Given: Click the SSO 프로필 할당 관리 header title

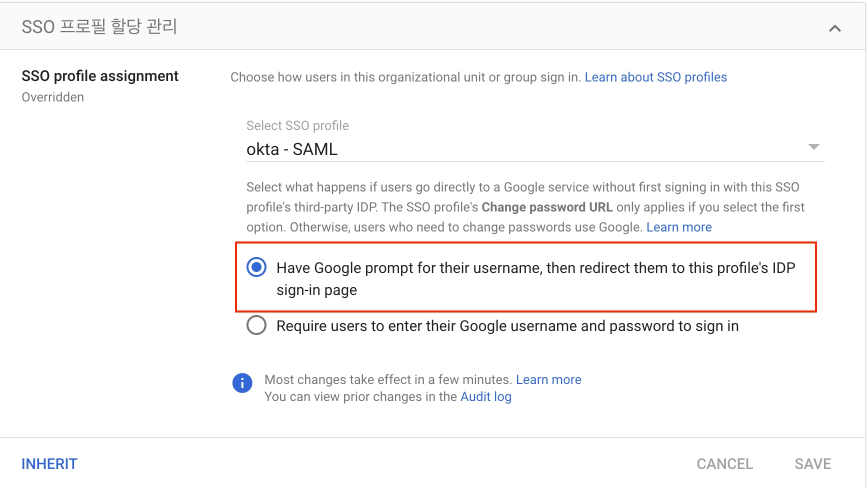Looking at the screenshot, I should click(x=99, y=26).
